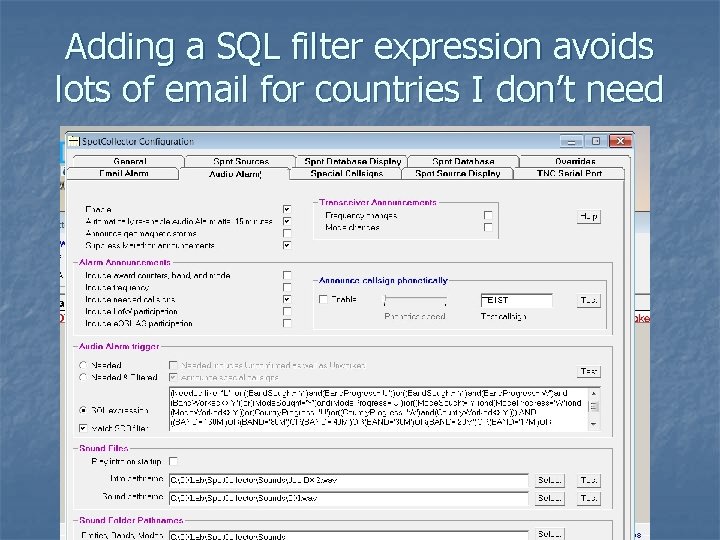
Task: Click the SpotCollector Configuration title bar icon
Action: [73, 141]
